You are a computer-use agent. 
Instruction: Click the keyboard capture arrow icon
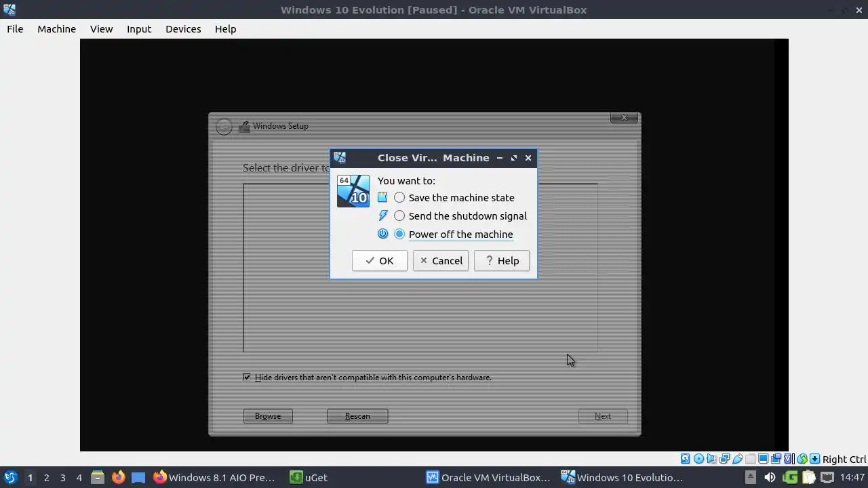click(x=815, y=459)
